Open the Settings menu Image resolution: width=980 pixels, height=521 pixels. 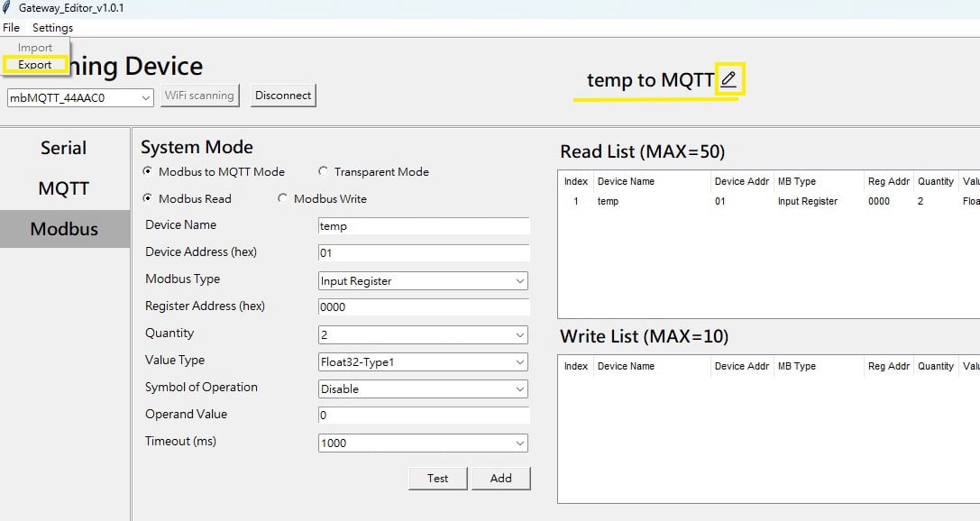point(52,28)
